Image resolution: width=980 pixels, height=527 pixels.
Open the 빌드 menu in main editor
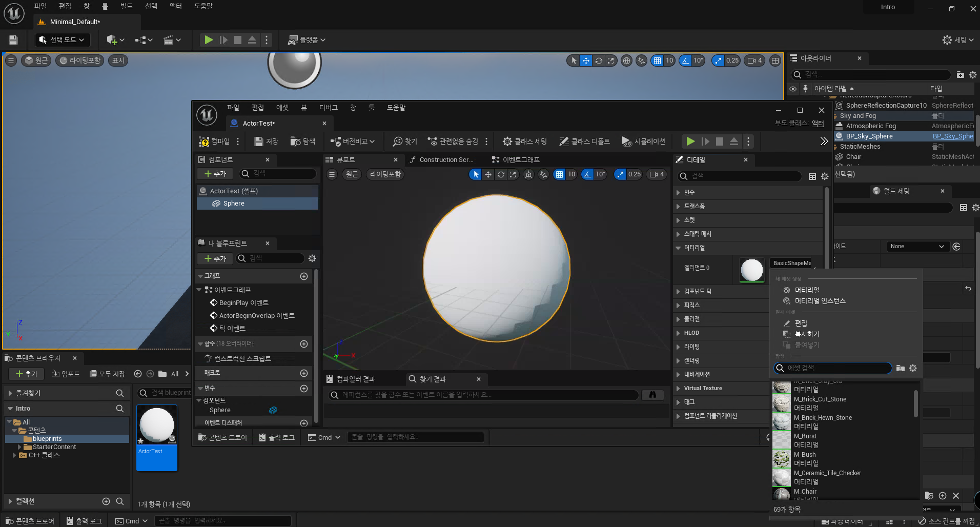[127, 6]
